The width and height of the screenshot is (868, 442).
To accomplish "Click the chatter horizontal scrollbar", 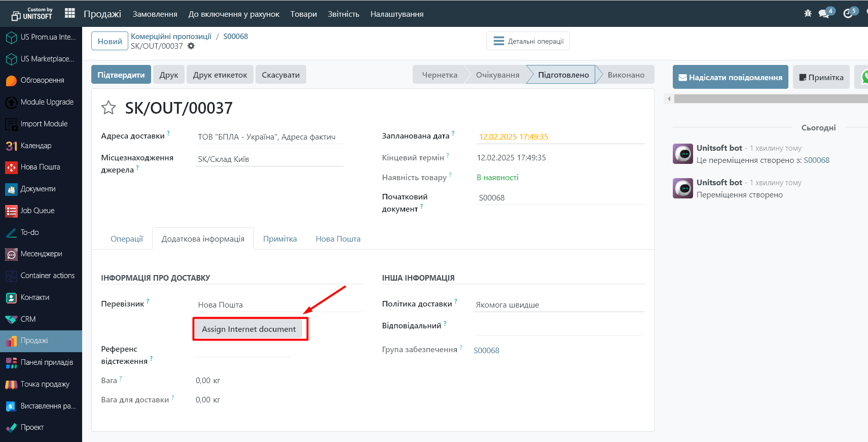I will 766,99.
